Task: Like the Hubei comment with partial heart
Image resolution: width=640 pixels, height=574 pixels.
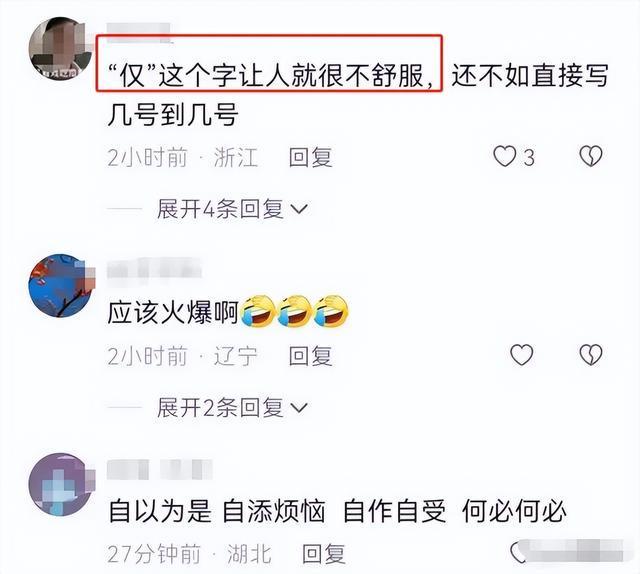Action: pyautogui.click(x=517, y=552)
